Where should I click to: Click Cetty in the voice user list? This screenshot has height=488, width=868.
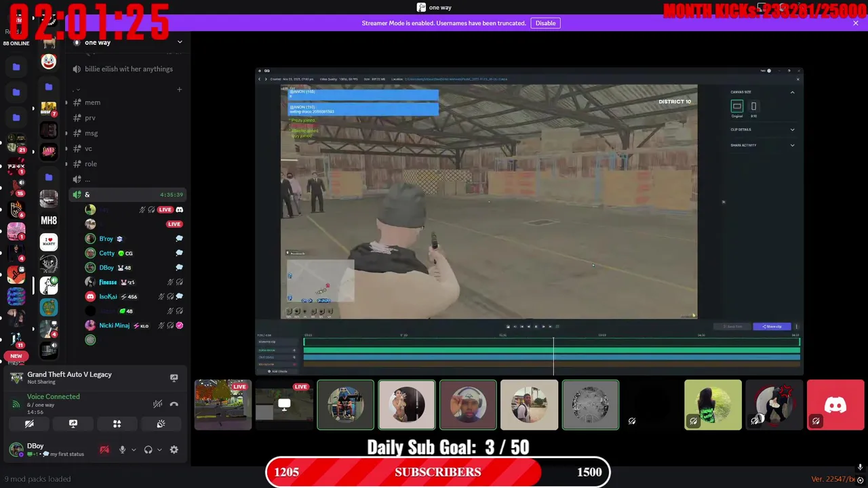107,253
